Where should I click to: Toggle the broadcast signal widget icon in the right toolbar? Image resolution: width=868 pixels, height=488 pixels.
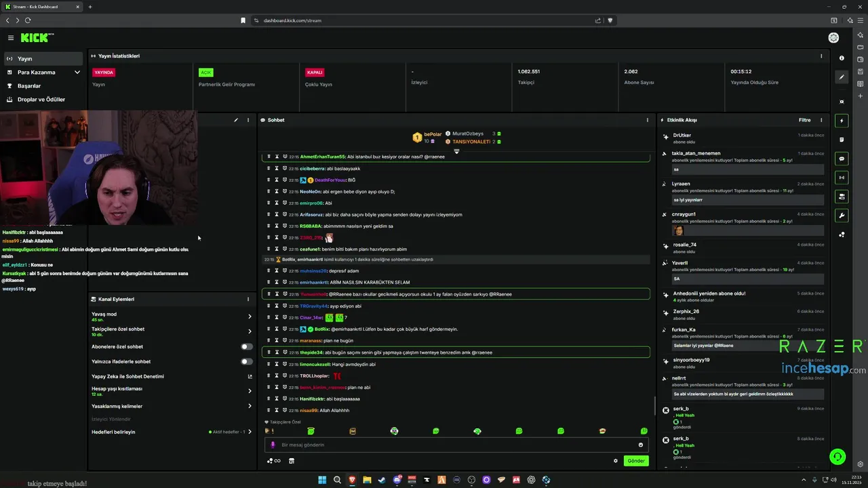click(842, 178)
